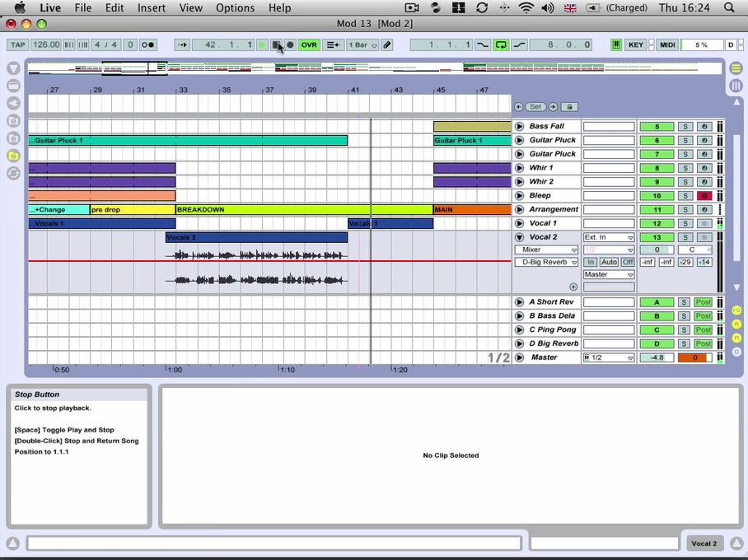748x560 pixels.
Task: Toggle track activator 10 for Bleep
Action: (x=657, y=195)
